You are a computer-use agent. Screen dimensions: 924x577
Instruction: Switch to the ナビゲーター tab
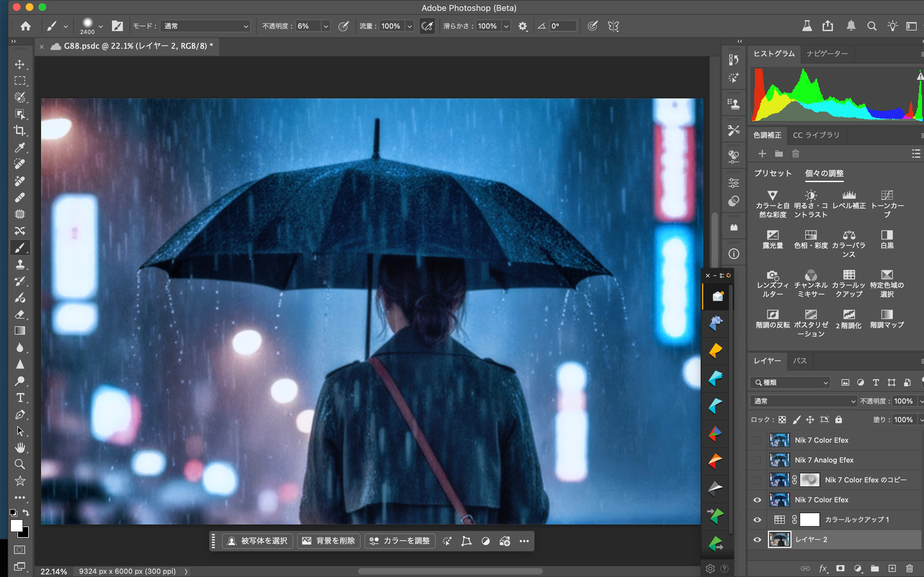pos(827,54)
